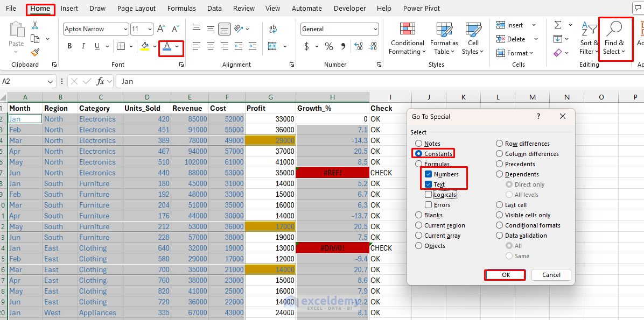Check the Errors checkbox
644x320 pixels.
(x=429, y=205)
